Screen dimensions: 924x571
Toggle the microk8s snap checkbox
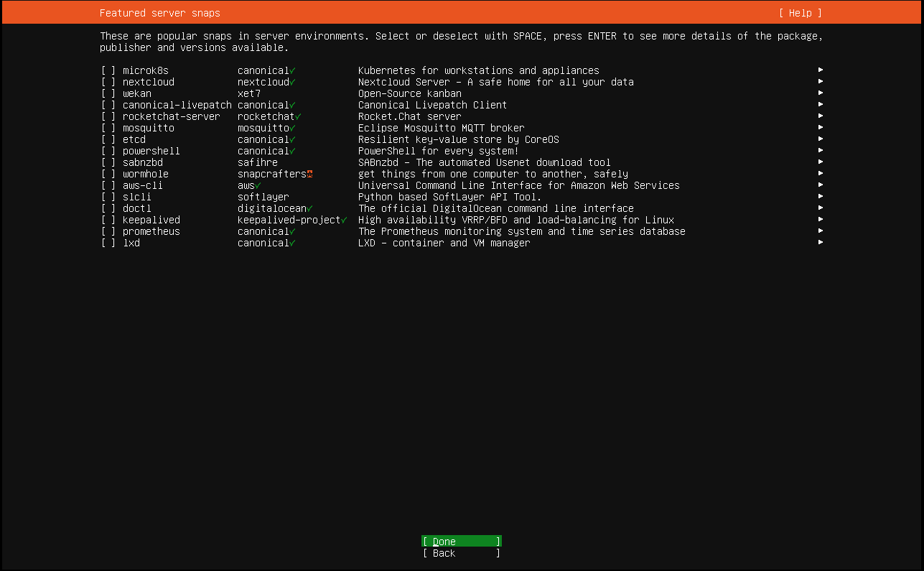(x=108, y=70)
